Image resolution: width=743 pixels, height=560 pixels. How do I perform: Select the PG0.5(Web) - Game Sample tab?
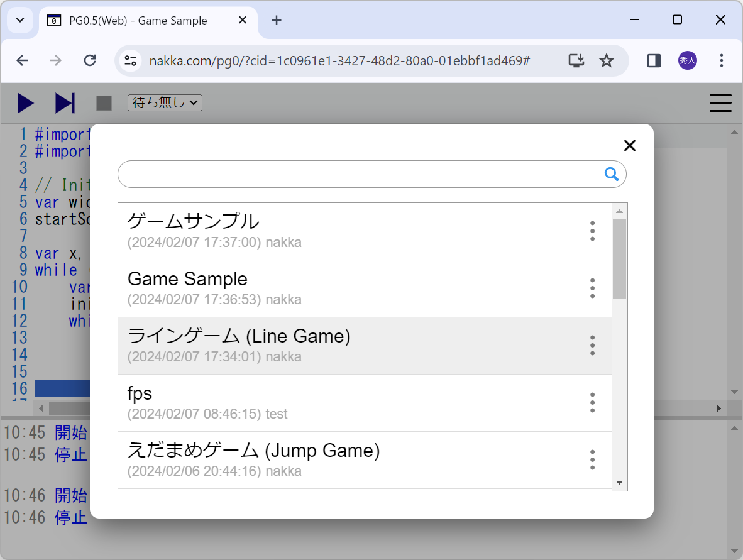tap(138, 21)
